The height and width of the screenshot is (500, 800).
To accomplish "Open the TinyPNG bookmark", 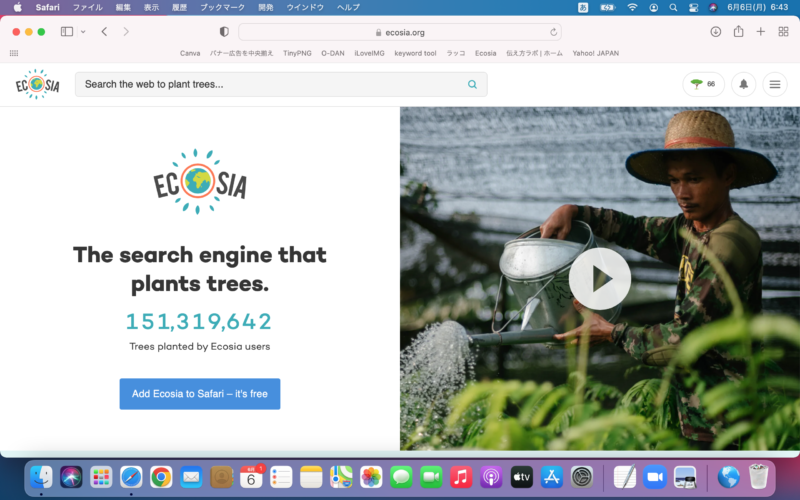I will point(297,53).
